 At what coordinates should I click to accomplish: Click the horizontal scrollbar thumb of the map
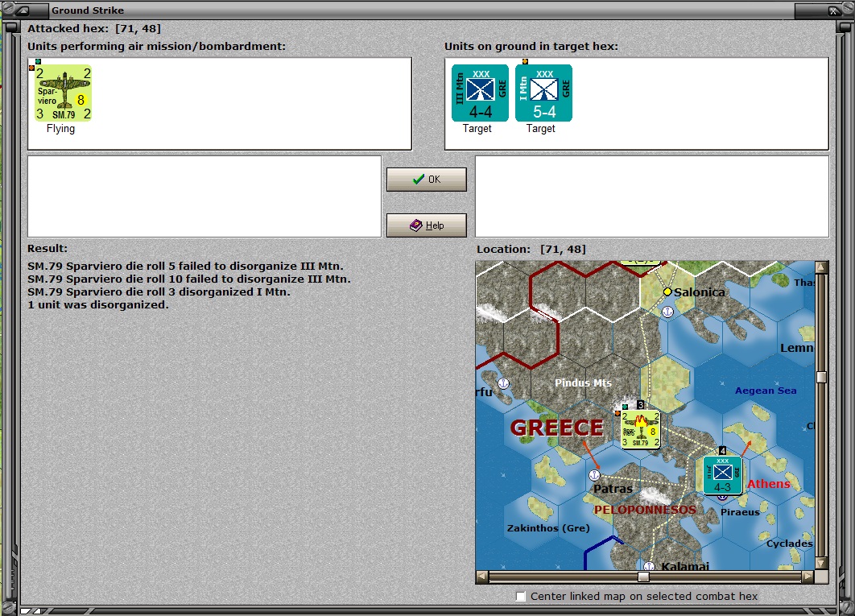[643, 577]
